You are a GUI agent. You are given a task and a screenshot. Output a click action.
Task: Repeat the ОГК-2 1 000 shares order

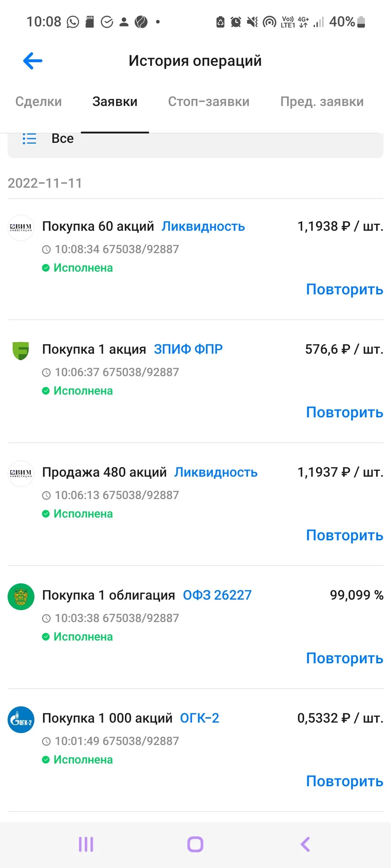point(345,781)
